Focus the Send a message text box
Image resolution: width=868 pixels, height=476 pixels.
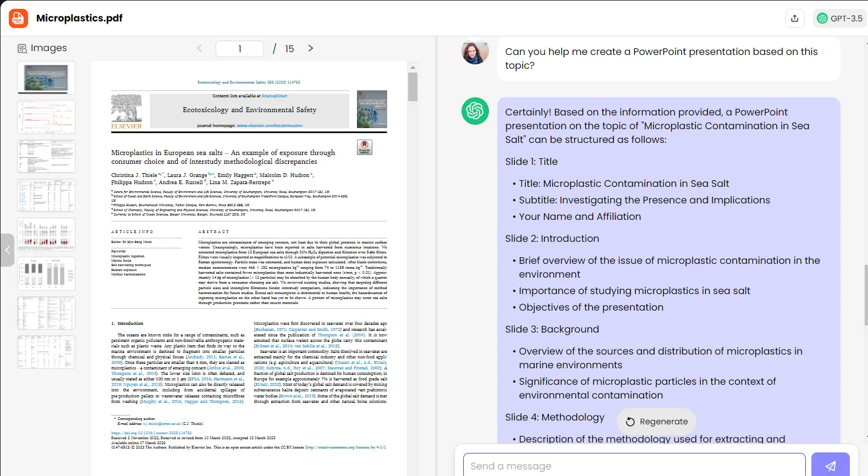coord(634,466)
